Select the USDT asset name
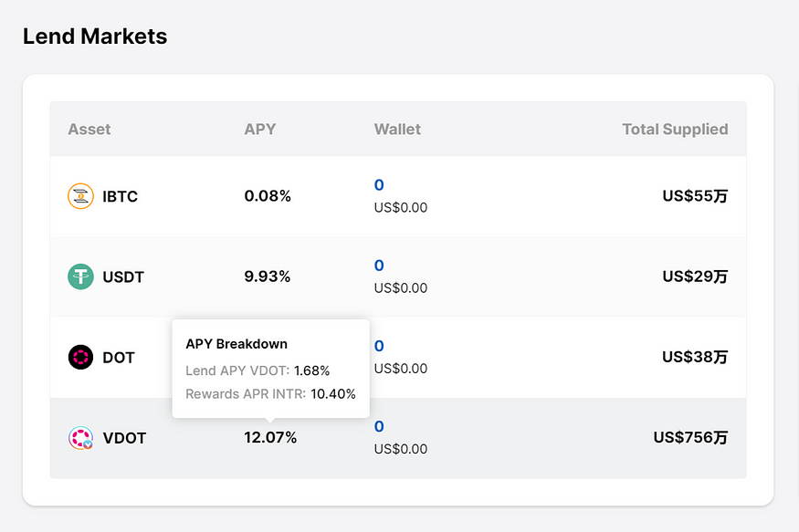The width and height of the screenshot is (799, 532). 123,276
